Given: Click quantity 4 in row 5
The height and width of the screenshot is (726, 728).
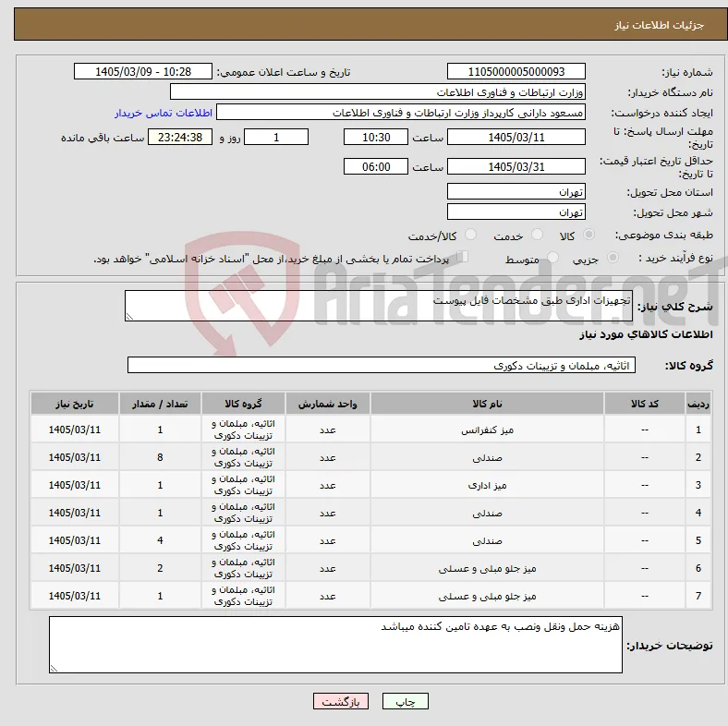Looking at the screenshot, I should click(160, 540).
